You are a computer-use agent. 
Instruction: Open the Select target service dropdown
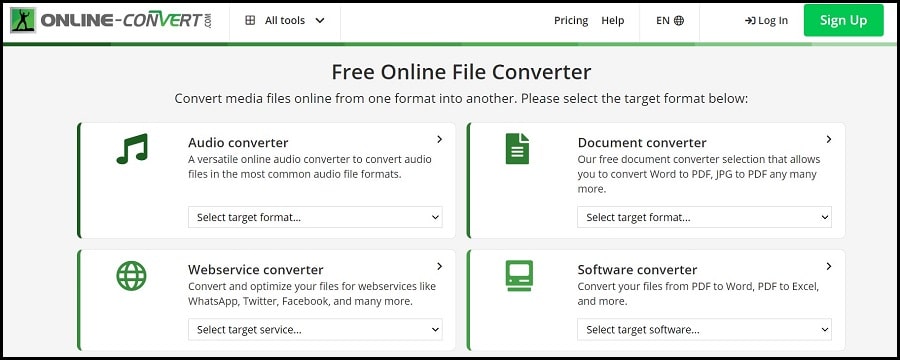[x=315, y=330]
